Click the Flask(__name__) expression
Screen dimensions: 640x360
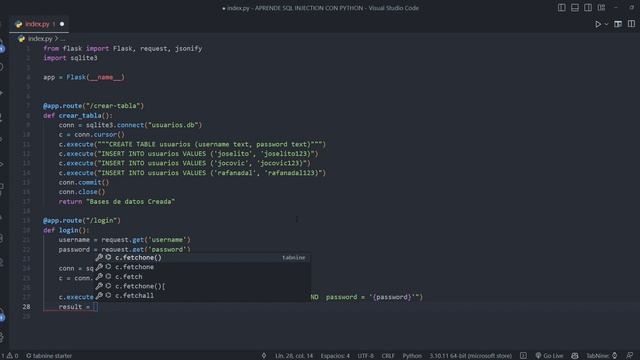click(96, 77)
